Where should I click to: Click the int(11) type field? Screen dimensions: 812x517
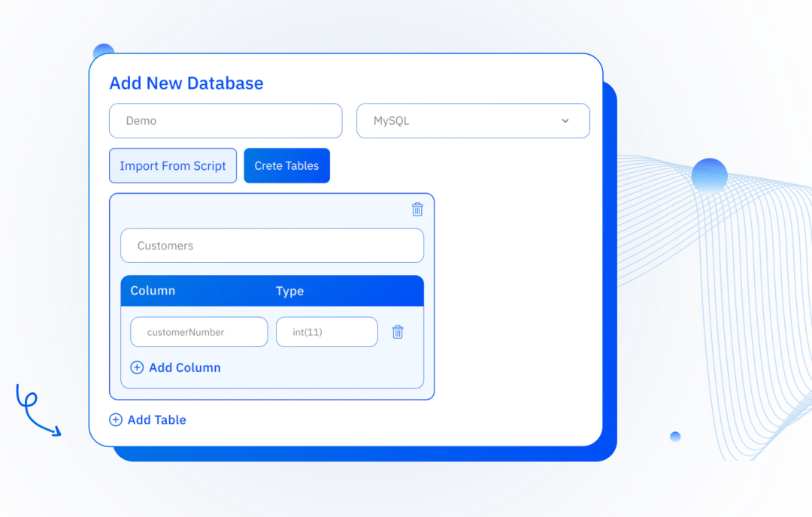326,331
